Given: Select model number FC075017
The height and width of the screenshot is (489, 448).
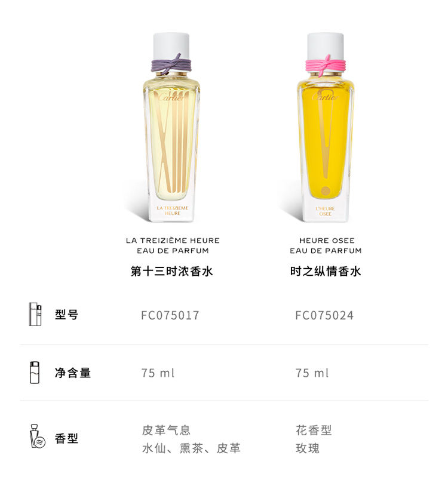Looking at the screenshot, I should (x=170, y=315).
